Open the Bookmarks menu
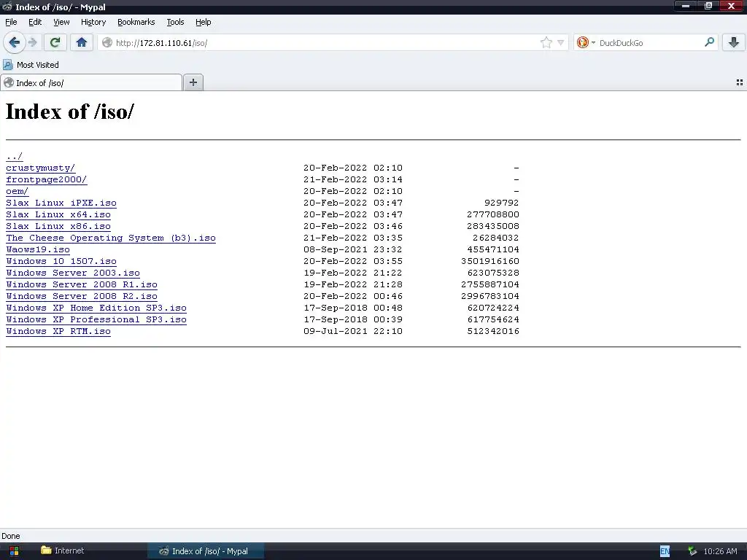The image size is (747, 560). [136, 22]
